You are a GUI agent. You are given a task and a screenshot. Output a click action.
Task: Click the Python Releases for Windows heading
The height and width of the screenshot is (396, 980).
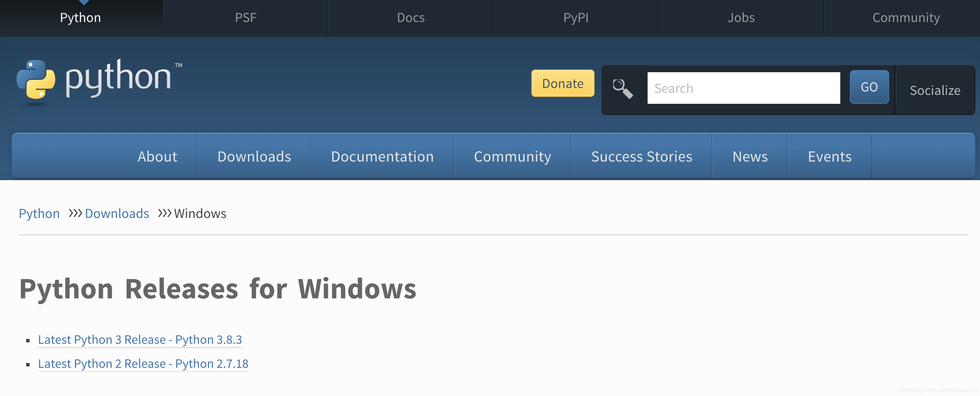coord(218,289)
